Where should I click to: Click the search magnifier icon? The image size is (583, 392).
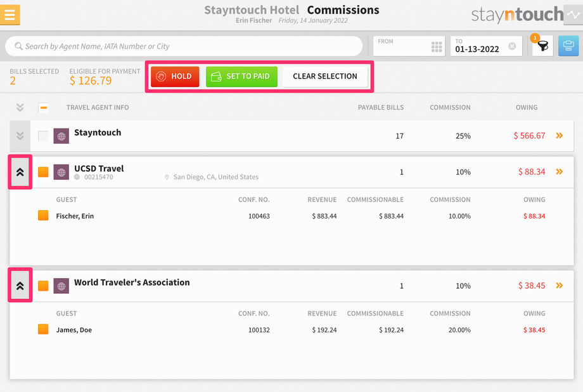(18, 46)
